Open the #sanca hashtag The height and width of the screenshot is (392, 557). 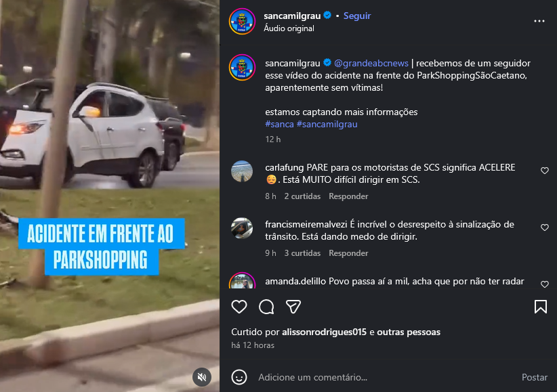pyautogui.click(x=280, y=125)
